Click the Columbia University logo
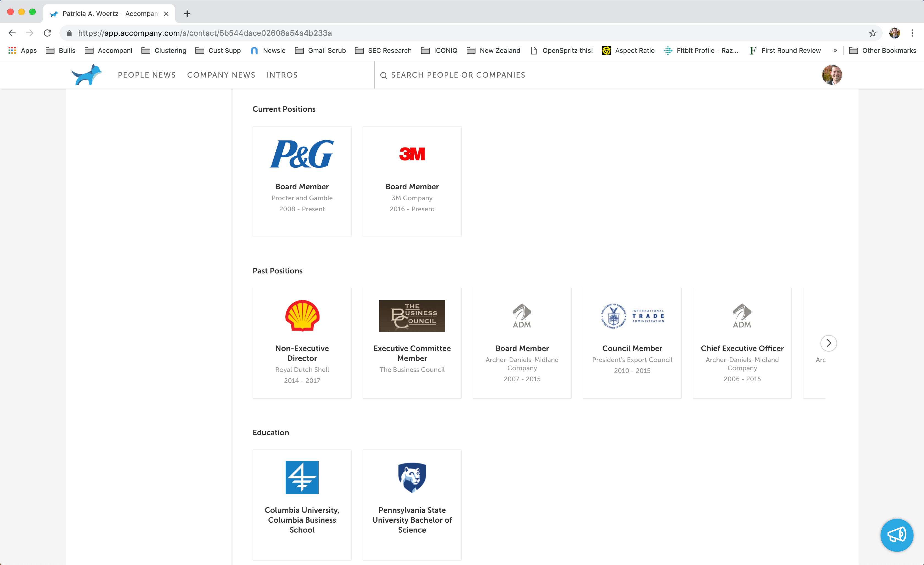Viewport: 924px width, 565px height. pyautogui.click(x=302, y=477)
